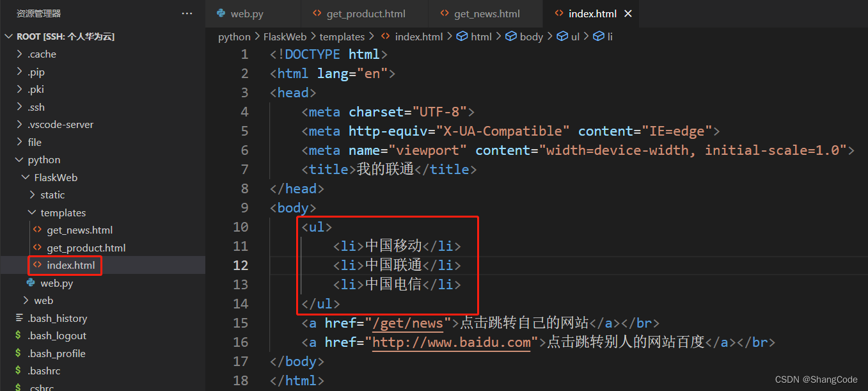Click the ul symbol icon in breadcrumb
The image size is (868, 391).
[x=562, y=36]
